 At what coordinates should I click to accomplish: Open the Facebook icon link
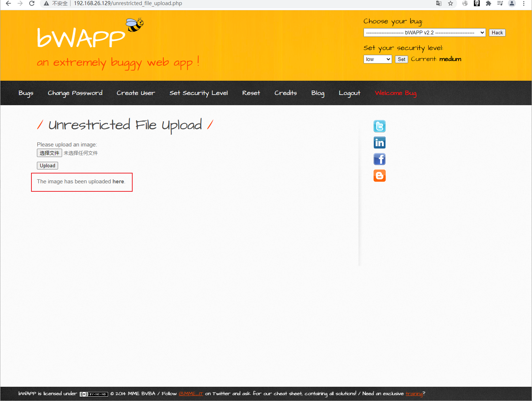tap(380, 159)
